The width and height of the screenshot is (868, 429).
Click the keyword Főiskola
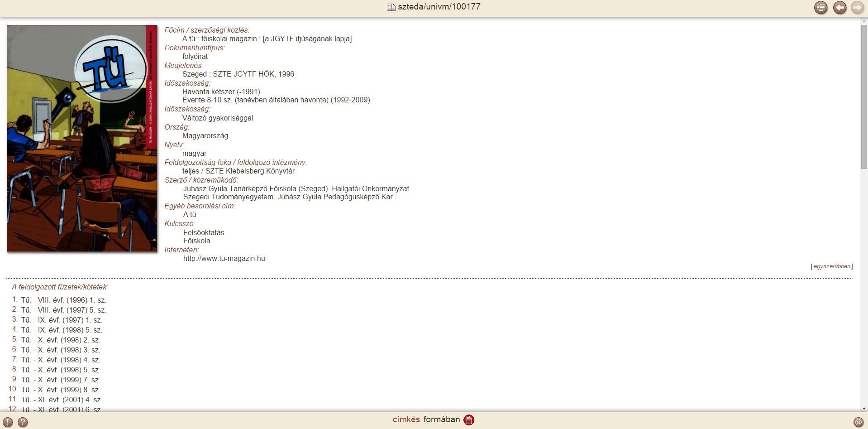197,241
